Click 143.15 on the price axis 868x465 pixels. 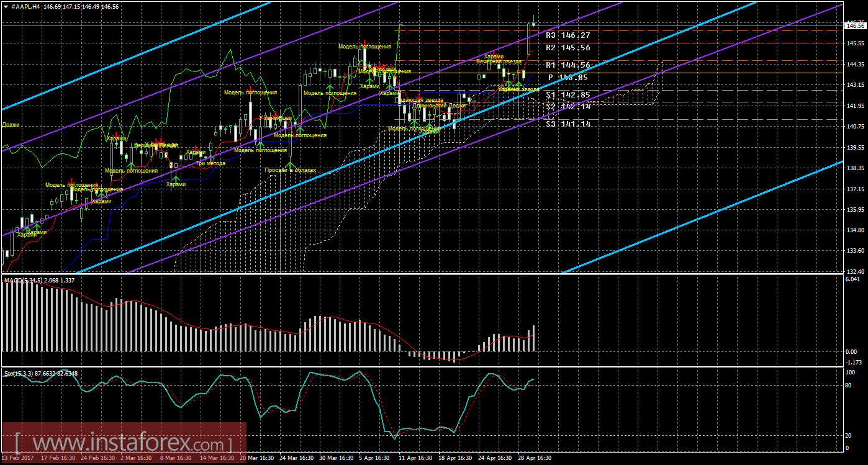click(856, 85)
